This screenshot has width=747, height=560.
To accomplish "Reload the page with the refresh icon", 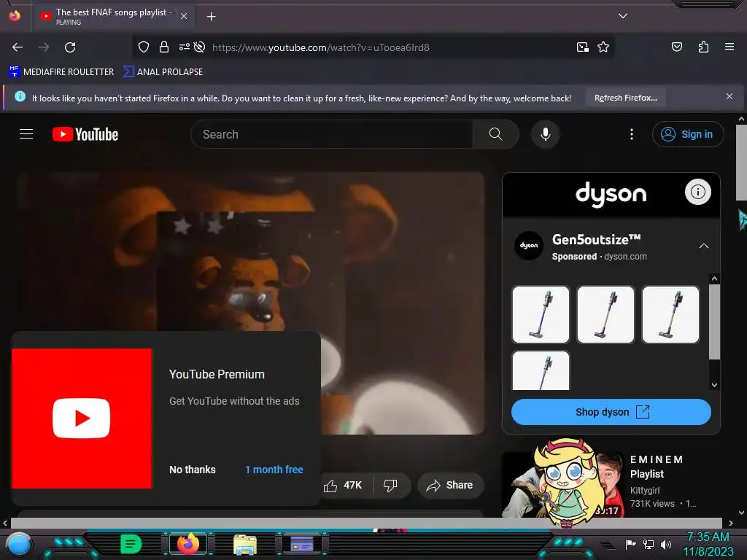I will [70, 47].
